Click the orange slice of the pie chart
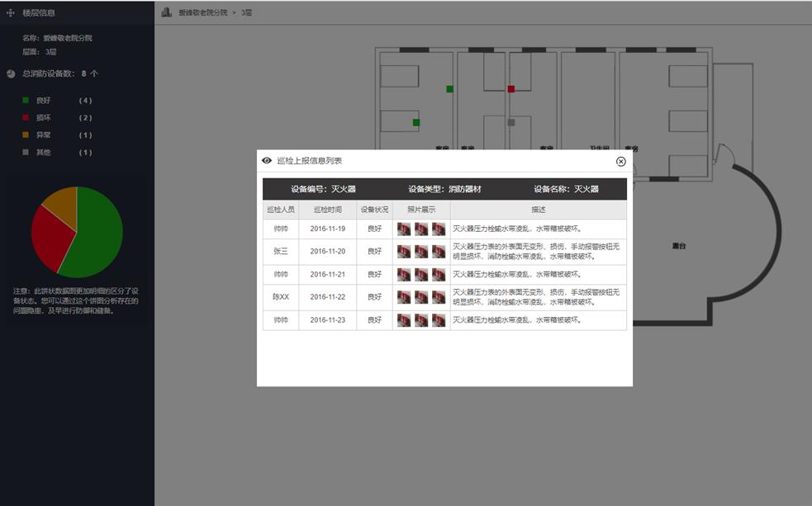This screenshot has width=812, height=506. tap(63, 205)
